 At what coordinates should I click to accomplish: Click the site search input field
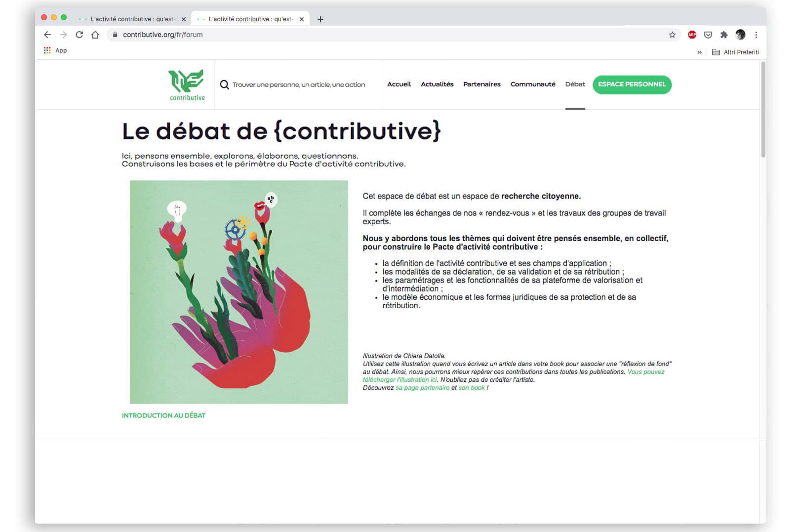[299, 84]
